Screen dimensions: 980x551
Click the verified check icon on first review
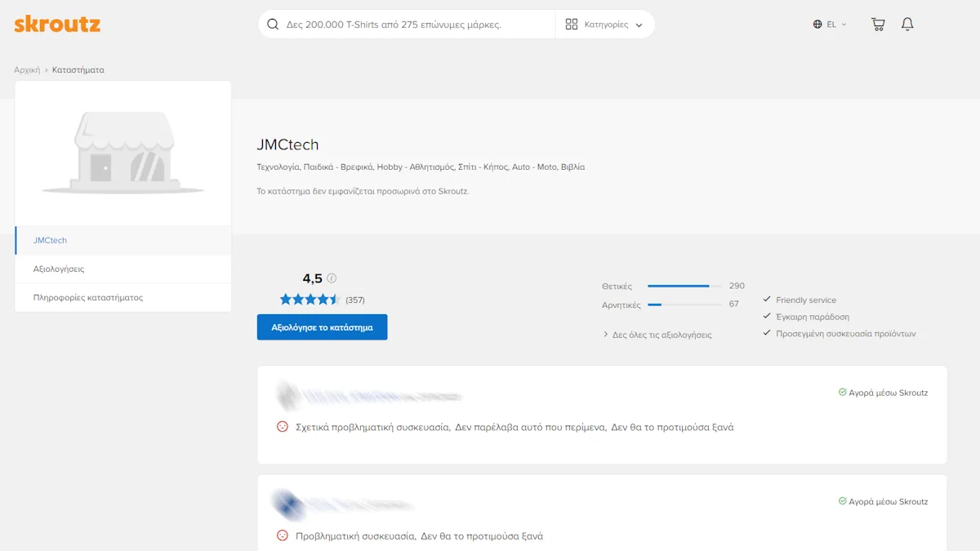coord(842,392)
